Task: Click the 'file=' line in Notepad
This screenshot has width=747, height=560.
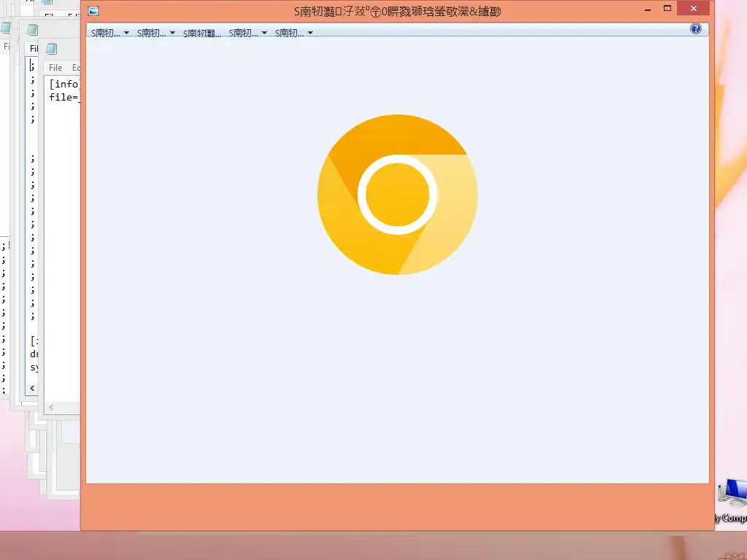Action: [64, 97]
